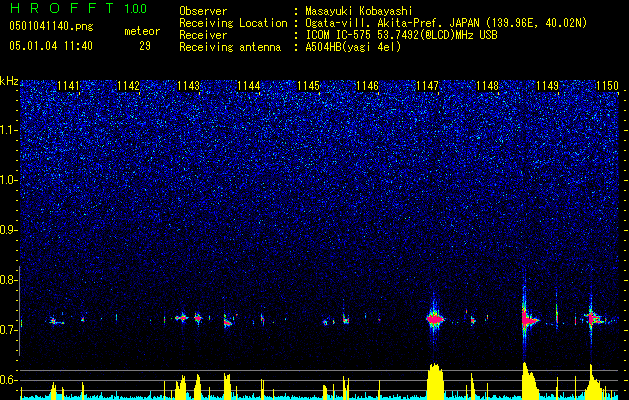Click the antenna A504HB(yagi 4el) text
Screen dimensions: 629x400
353,47
